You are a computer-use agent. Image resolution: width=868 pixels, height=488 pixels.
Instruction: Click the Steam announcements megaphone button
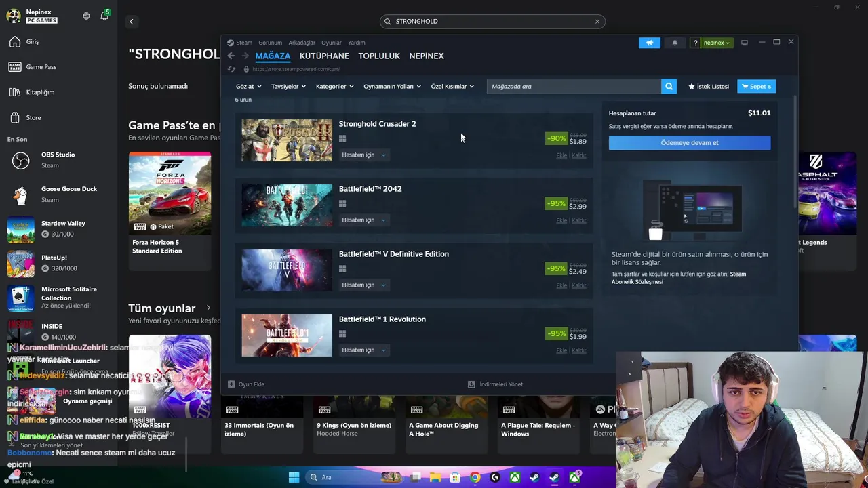click(x=649, y=43)
